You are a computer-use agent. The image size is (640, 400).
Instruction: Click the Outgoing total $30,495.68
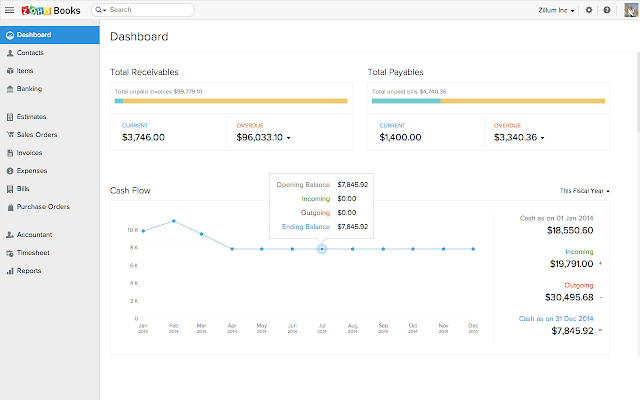click(x=569, y=298)
